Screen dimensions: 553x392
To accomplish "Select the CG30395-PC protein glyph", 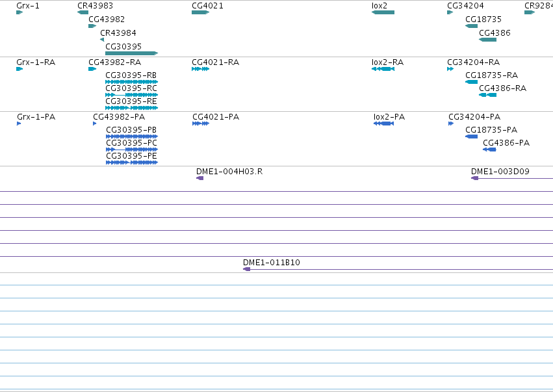I will (132, 150).
